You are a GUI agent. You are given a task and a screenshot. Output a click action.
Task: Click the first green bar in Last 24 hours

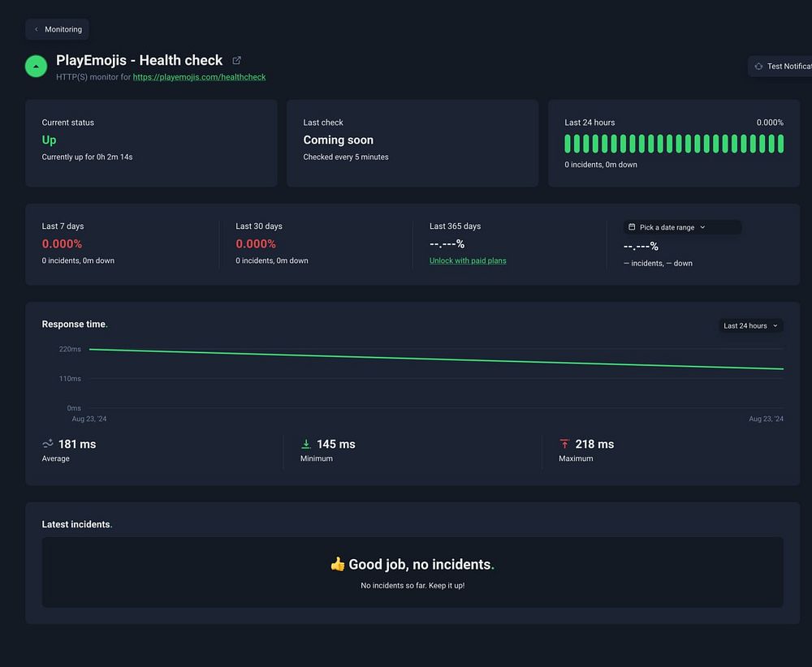pos(568,144)
